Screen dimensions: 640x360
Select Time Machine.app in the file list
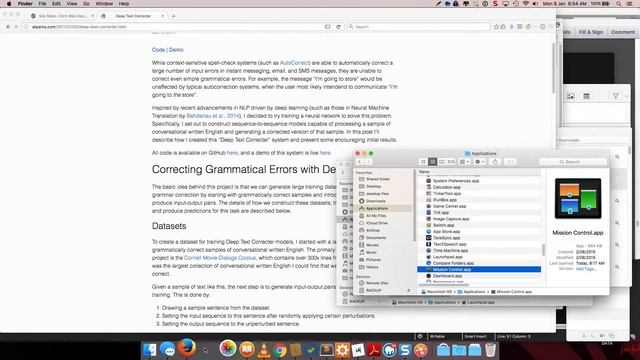[450, 251]
